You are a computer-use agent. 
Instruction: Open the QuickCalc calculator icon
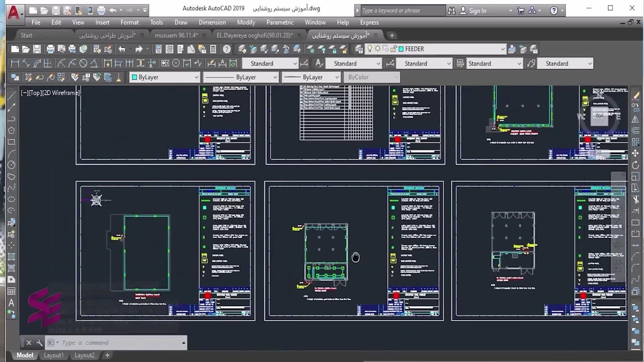pyautogui.click(x=213, y=49)
